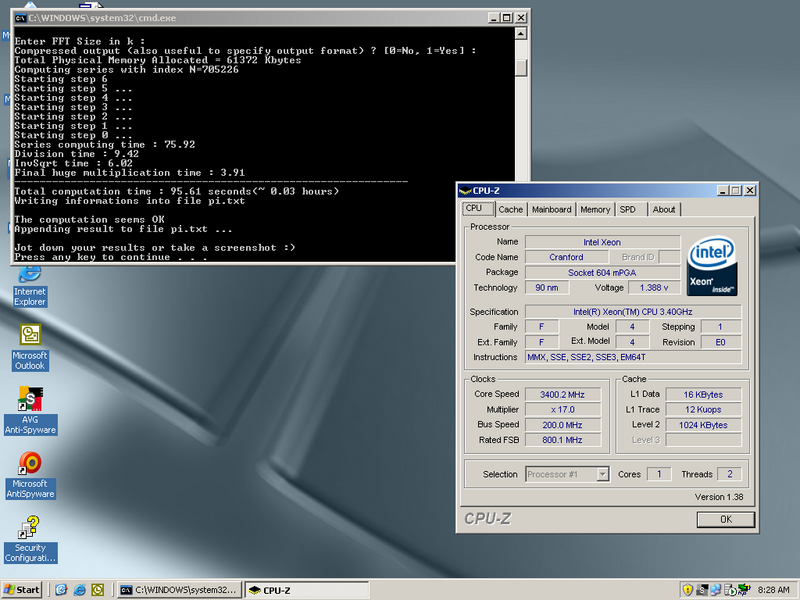Click 'Press any key to continue' text

tap(111, 257)
